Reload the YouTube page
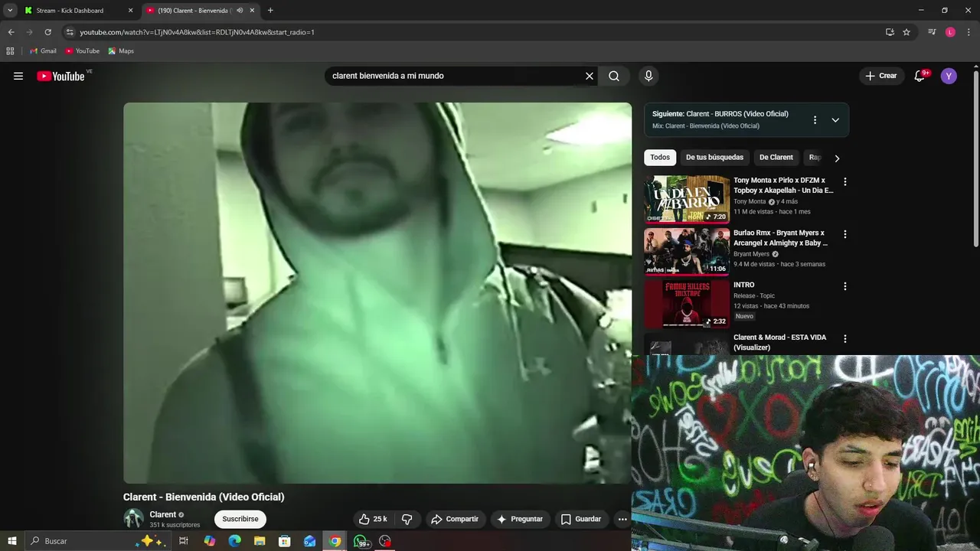Viewport: 980px width, 551px height. (x=47, y=32)
